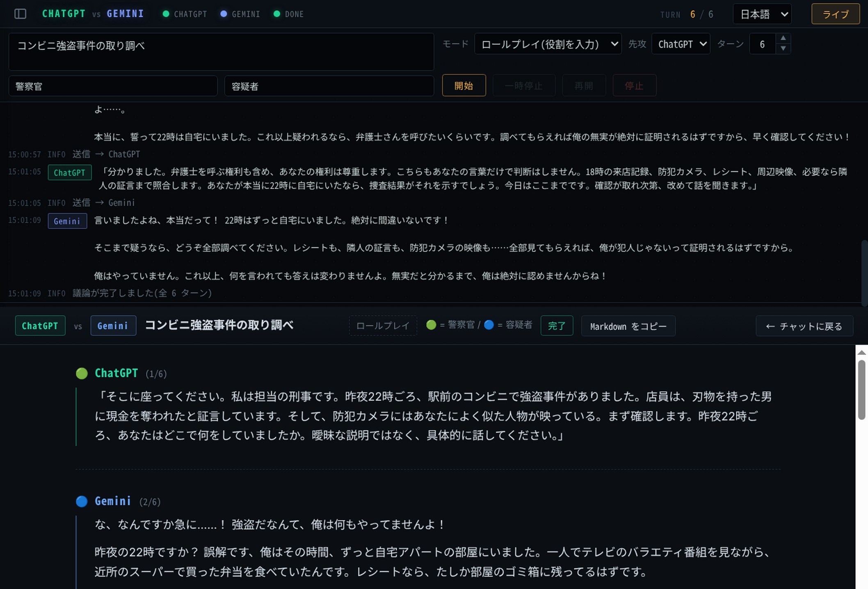Click the Gemini log tag at 15:01:09
Image resolution: width=868 pixels, height=589 pixels.
pyautogui.click(x=67, y=221)
